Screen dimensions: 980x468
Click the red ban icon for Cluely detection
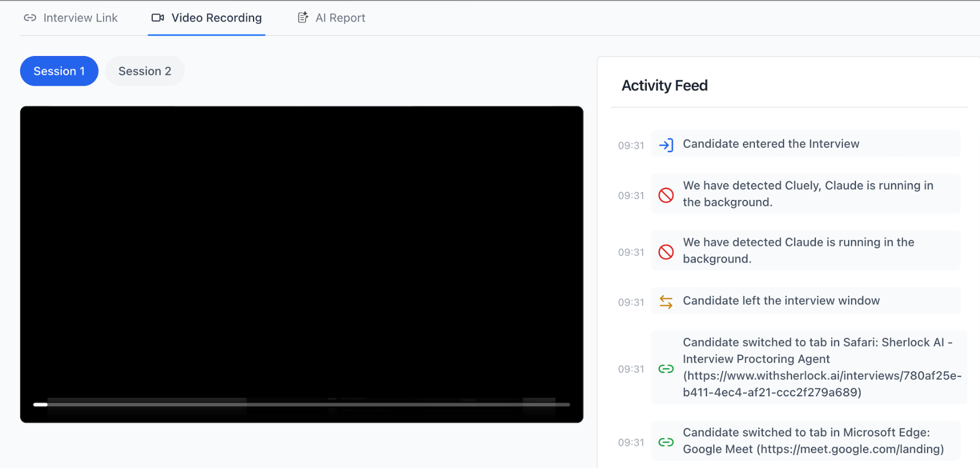[x=666, y=195]
